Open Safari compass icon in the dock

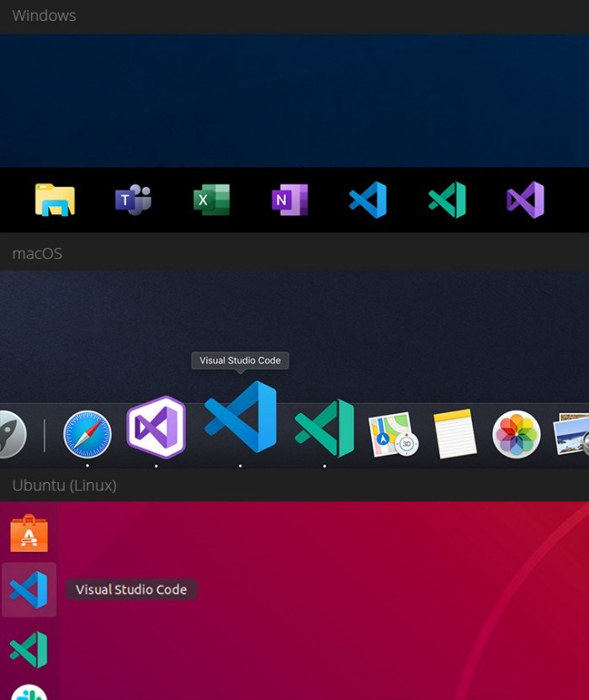pyautogui.click(x=87, y=434)
